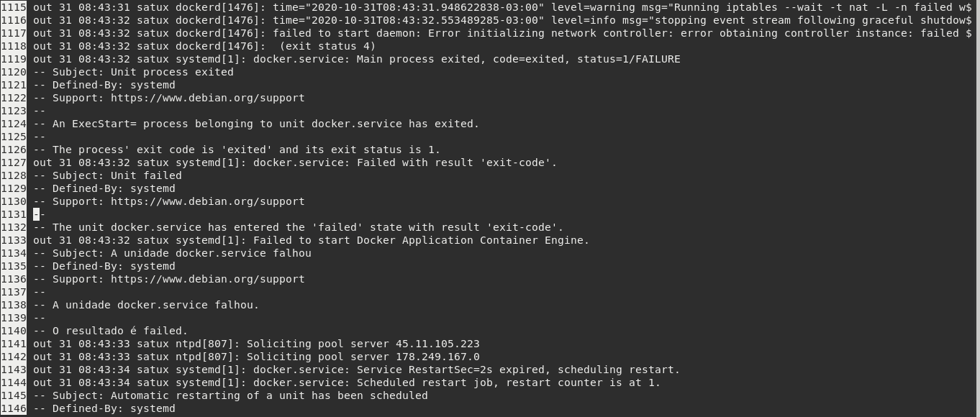The image size is (980, 417).
Task: Click the Debian support URL on line 1136
Action: coord(208,279)
